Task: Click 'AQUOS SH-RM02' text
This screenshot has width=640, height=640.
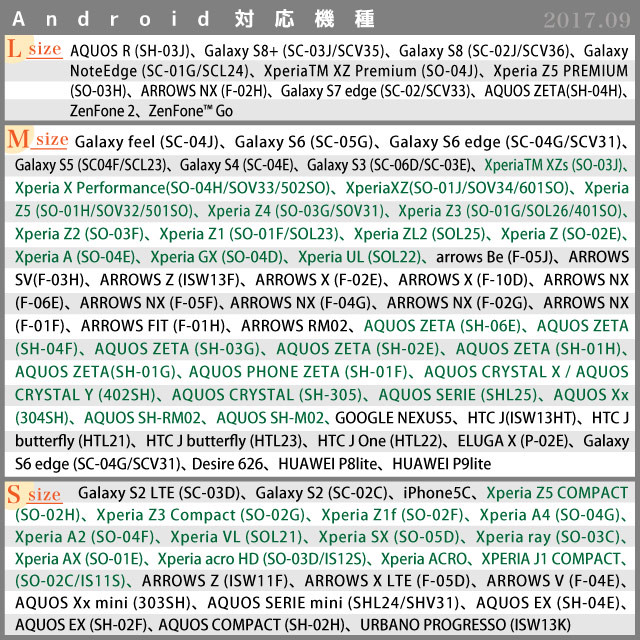Action: (142, 418)
